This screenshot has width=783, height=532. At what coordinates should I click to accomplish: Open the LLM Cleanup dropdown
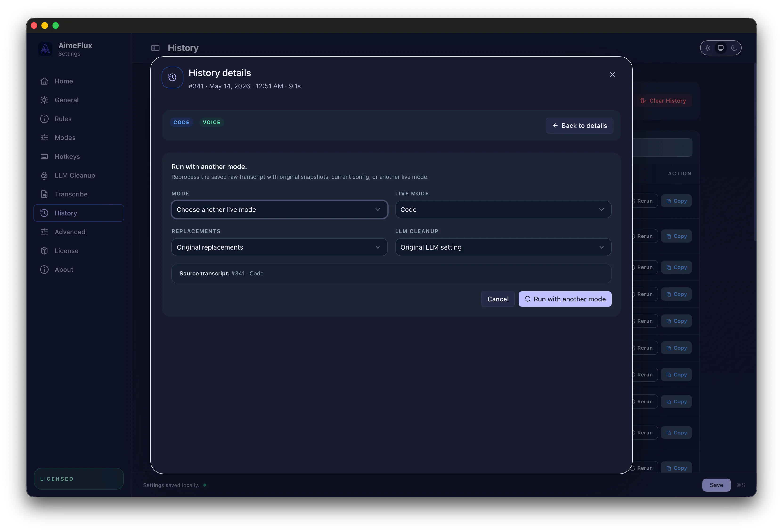click(503, 247)
